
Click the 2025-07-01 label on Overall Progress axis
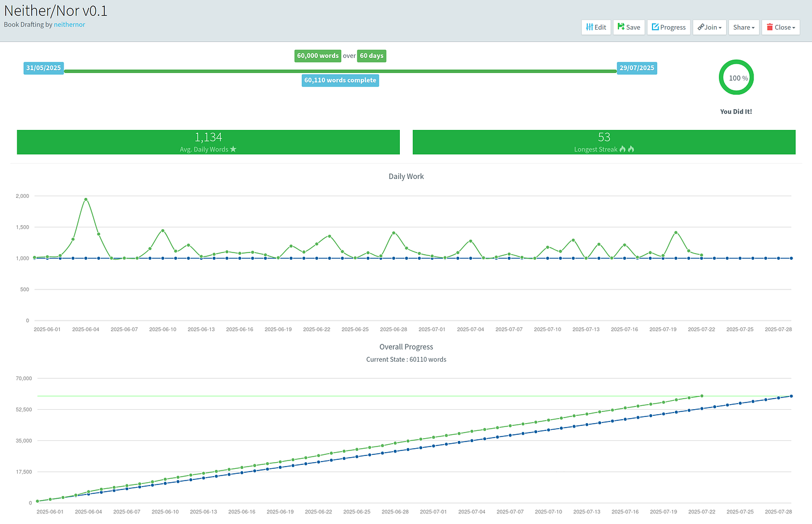coord(433,512)
